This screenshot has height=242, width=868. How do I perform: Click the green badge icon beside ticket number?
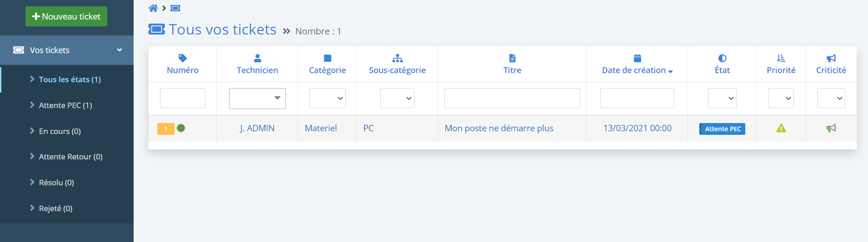tap(181, 128)
